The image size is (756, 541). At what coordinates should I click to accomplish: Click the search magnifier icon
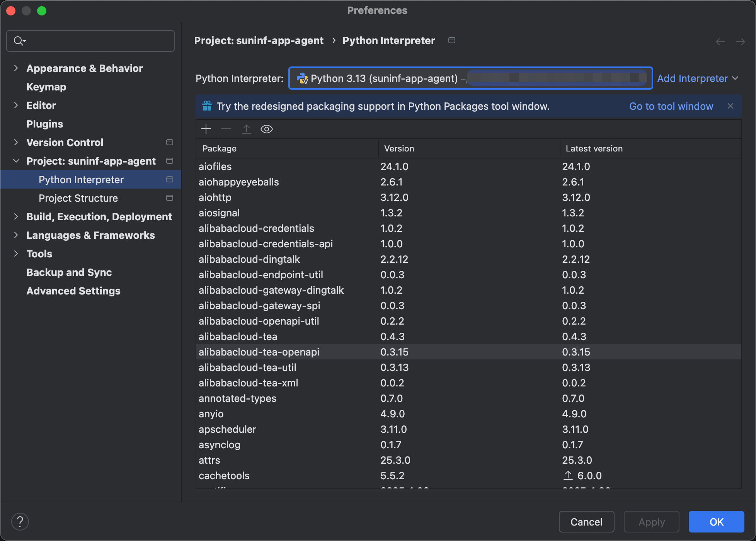click(19, 41)
